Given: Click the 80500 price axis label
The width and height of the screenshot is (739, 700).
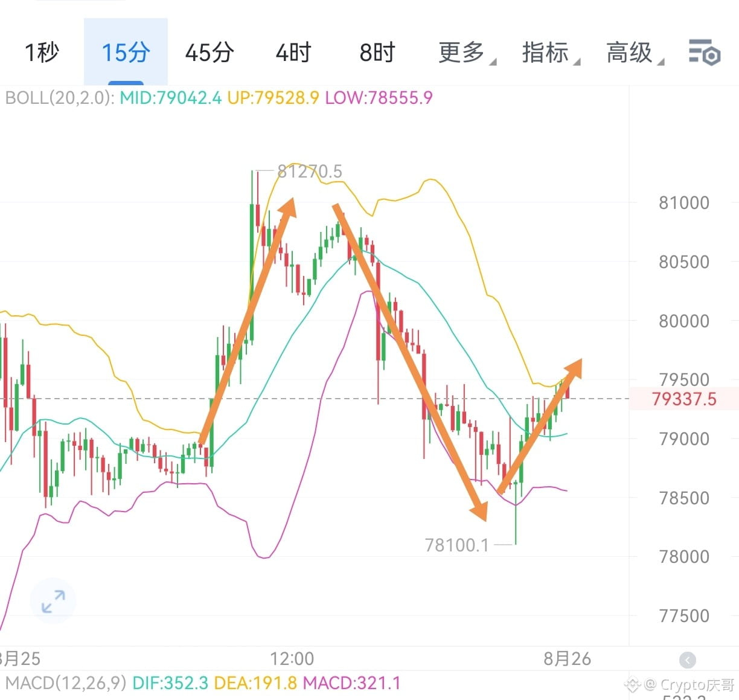Looking at the screenshot, I should 684,262.
